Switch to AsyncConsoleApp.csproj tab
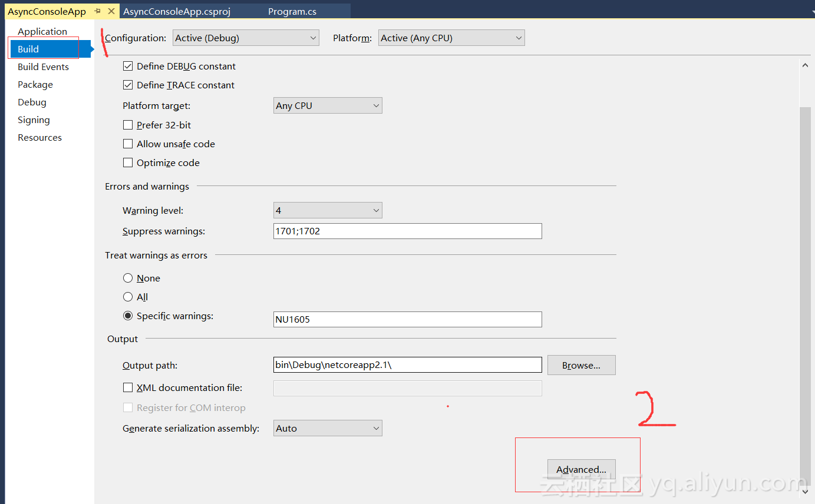 tap(177, 11)
